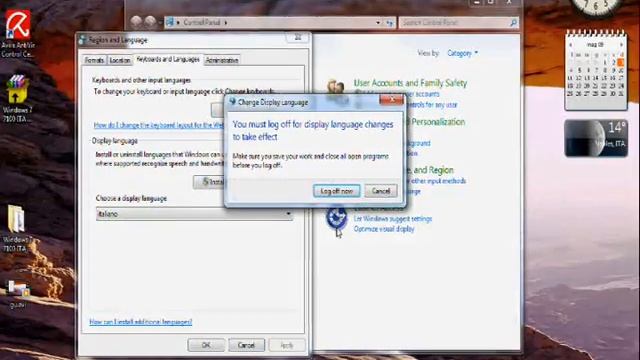Click the Region and Language title icon
This screenshot has width=640, height=360.
tap(83, 40)
